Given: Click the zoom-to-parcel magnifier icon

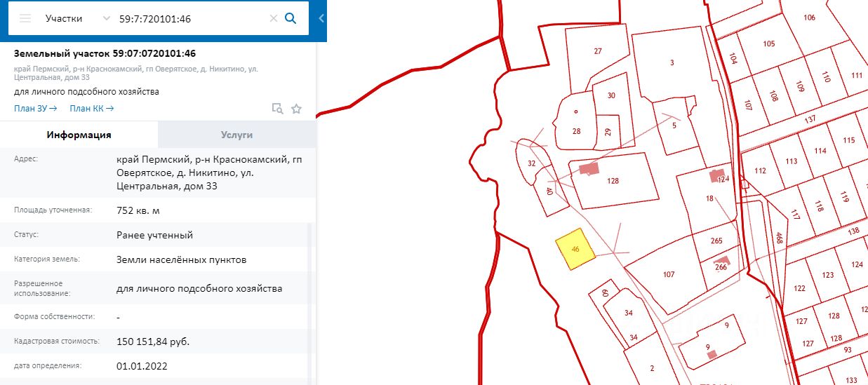Looking at the screenshot, I should tap(278, 109).
